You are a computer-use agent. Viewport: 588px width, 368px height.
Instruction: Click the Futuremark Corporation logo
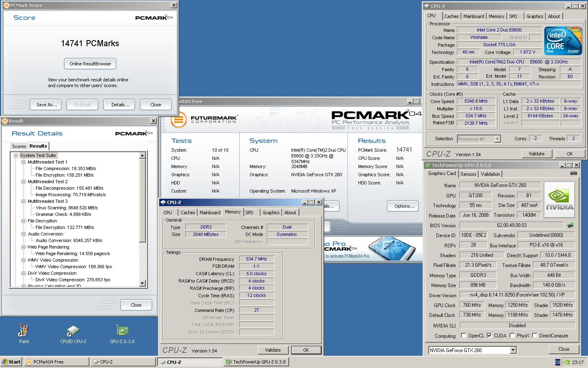tap(204, 119)
